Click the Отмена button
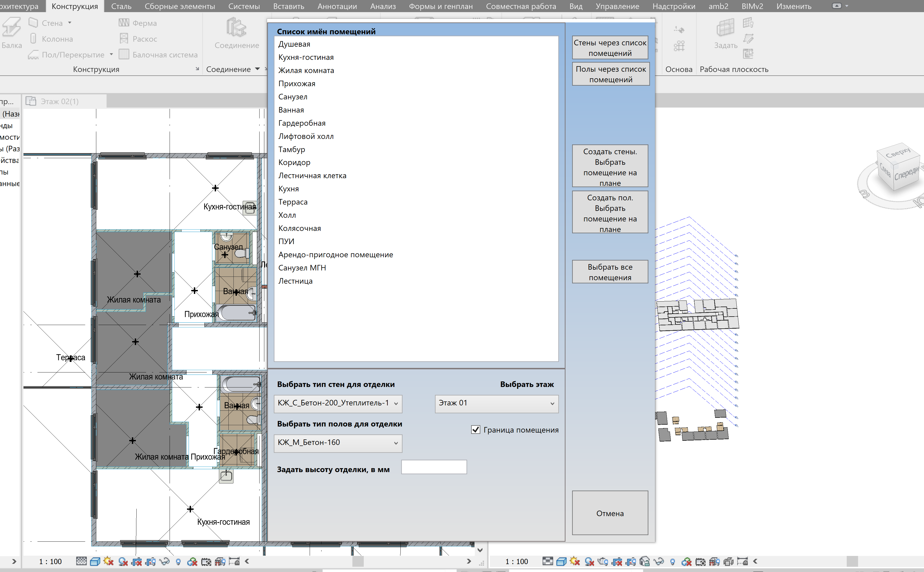The height and width of the screenshot is (572, 924). click(610, 513)
